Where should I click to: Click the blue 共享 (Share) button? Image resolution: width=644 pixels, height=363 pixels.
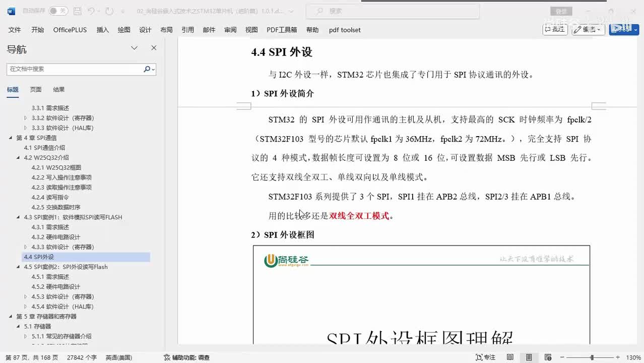coord(624,29)
